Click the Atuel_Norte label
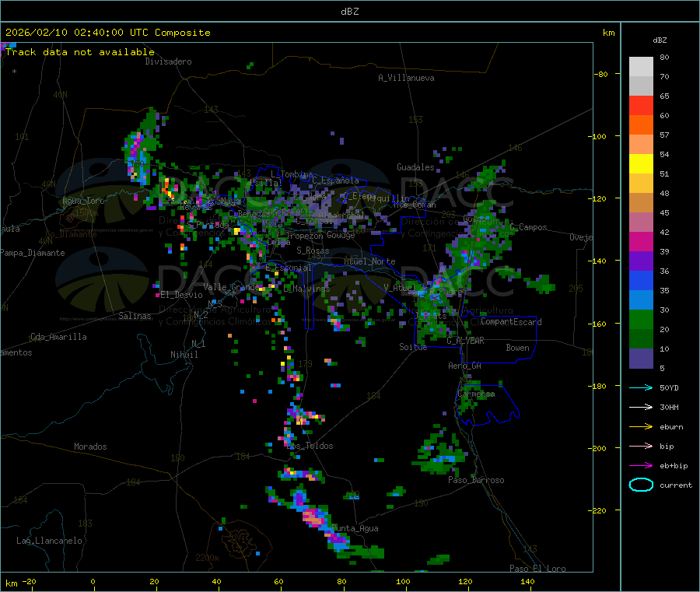 click(369, 261)
